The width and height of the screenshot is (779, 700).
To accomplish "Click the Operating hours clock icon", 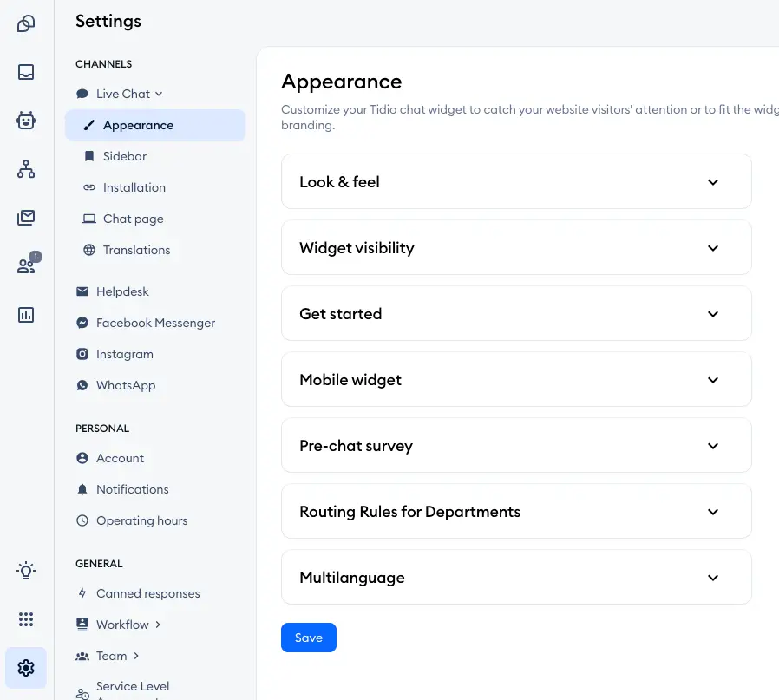I will (82, 520).
